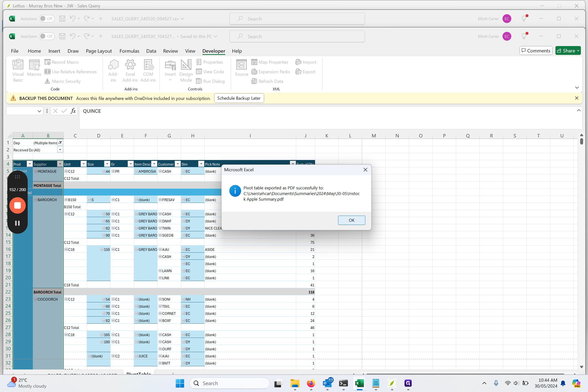Open the Customer column filter
The height and width of the screenshot is (392, 588).
(x=177, y=164)
